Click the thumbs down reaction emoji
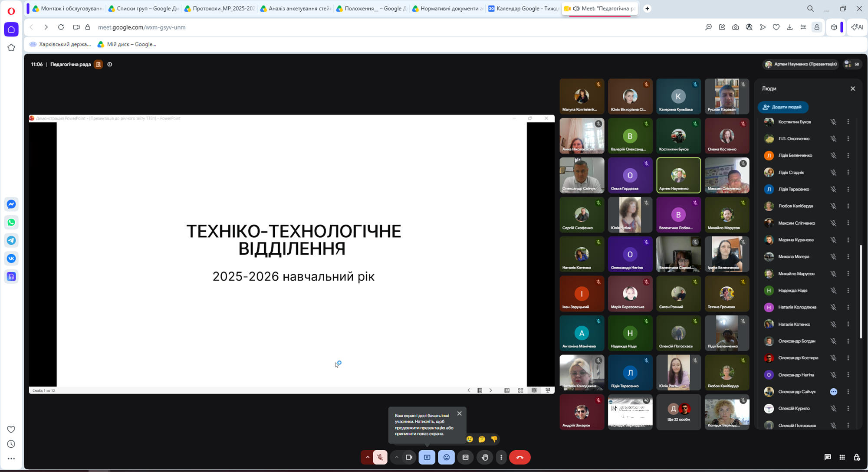This screenshot has width=868, height=472. pyautogui.click(x=494, y=439)
